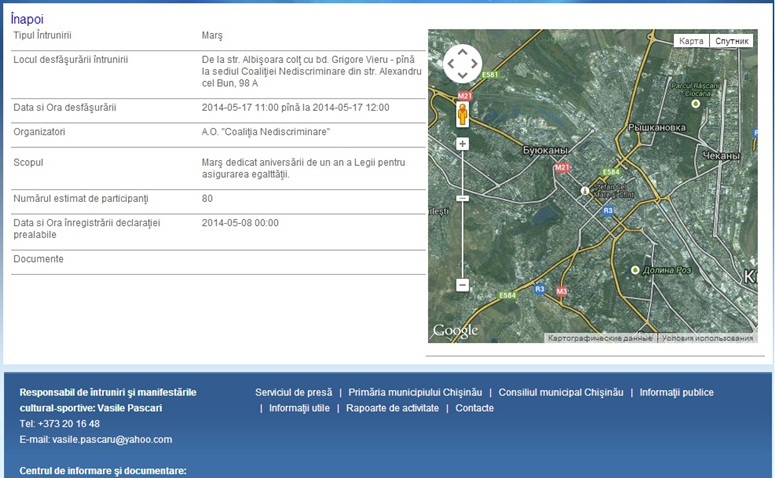Image resolution: width=775 pixels, height=478 pixels.
Task: Click the Documente row label
Action: (38, 259)
